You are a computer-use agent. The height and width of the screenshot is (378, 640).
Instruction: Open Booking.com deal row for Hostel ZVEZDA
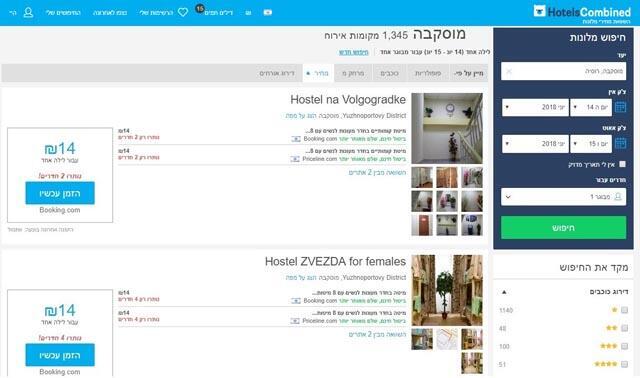[262, 297]
